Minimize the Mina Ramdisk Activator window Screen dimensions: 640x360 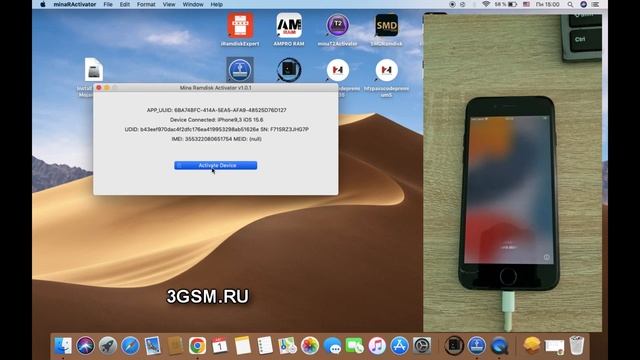click(107, 88)
